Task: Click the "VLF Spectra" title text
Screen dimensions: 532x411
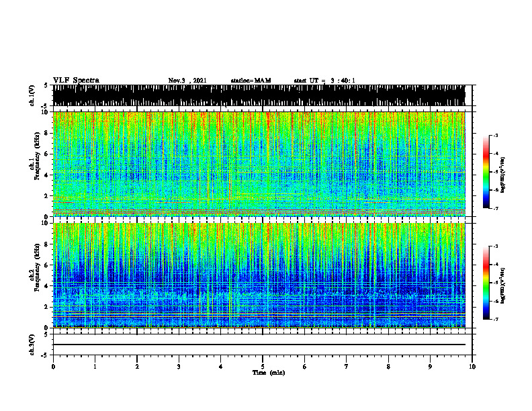Action: click(76, 81)
